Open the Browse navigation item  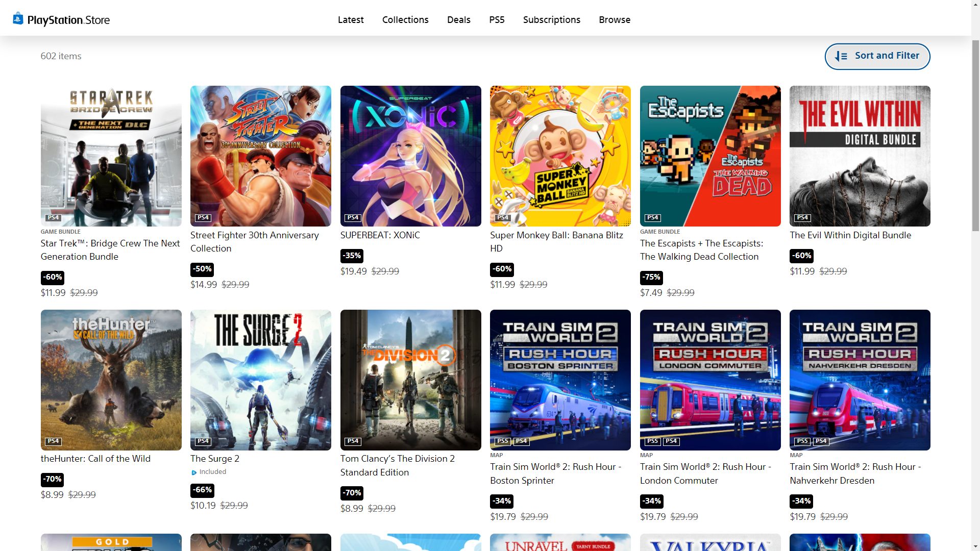615,20
